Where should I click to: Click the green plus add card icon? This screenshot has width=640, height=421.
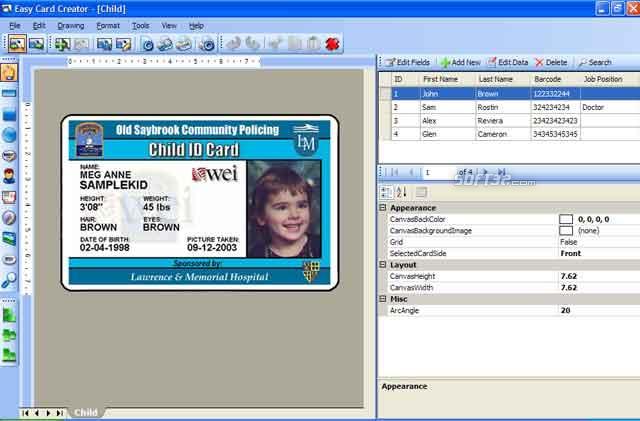[x=62, y=44]
